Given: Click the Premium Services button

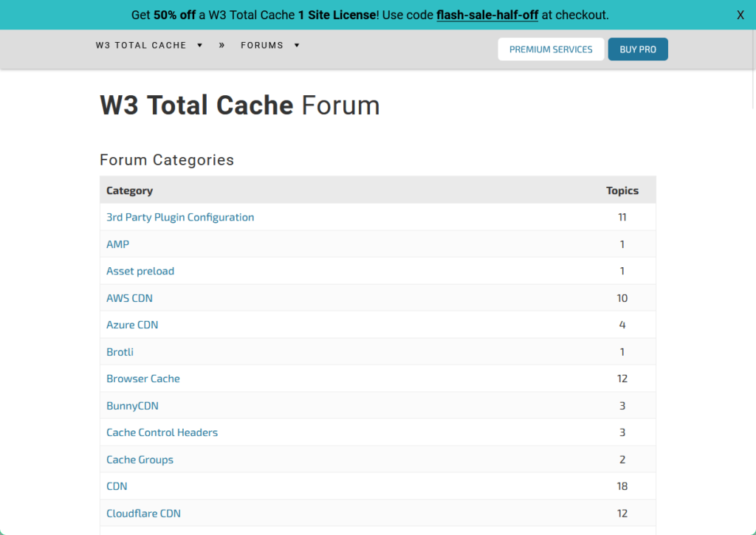Looking at the screenshot, I should click(x=551, y=49).
